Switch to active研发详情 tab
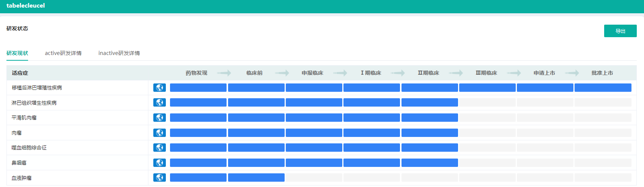 63,53
